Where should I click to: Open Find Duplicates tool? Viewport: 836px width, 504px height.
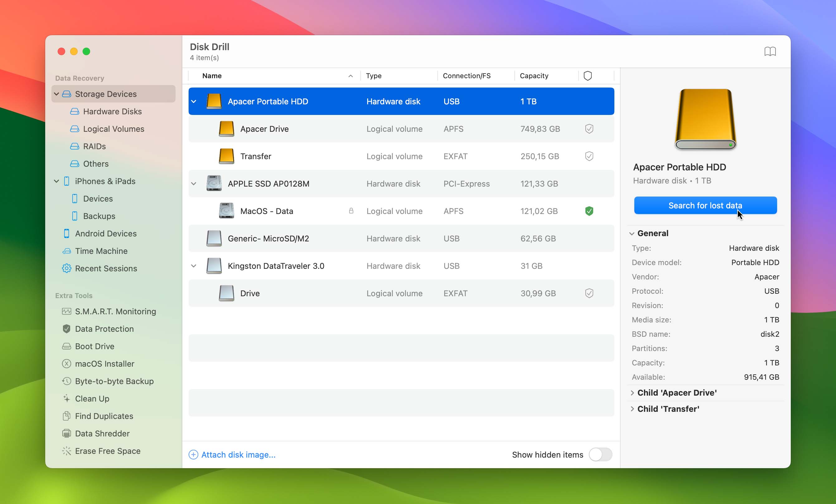[104, 416]
